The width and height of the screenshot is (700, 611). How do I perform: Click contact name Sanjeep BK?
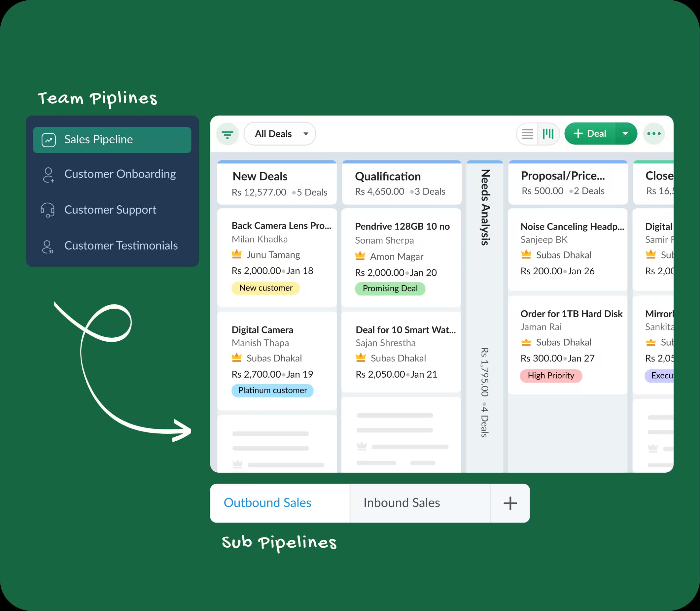544,240
